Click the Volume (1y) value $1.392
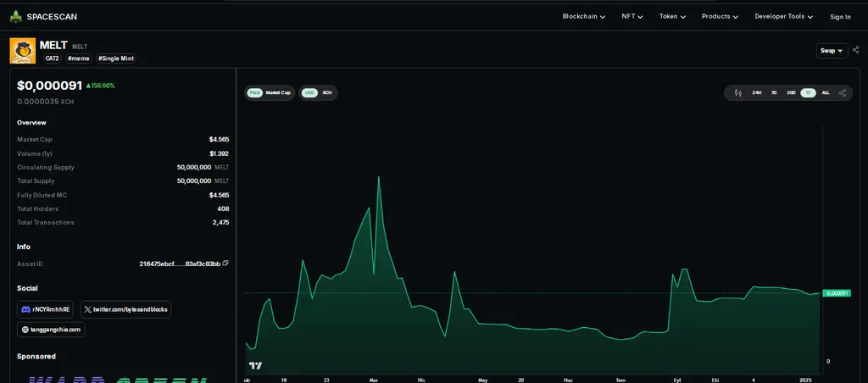This screenshot has height=383, width=868. point(219,153)
